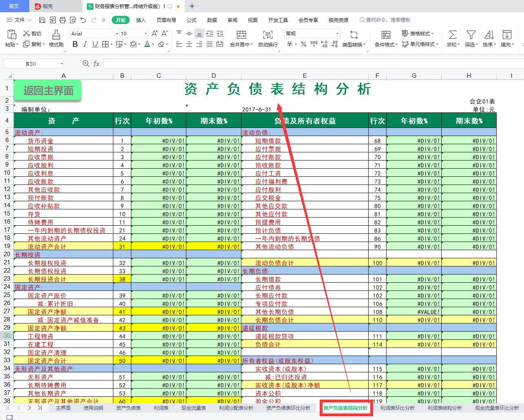Click the Save icon in quick access toolbar
Viewport: 524px width, 420px height.
pos(42,20)
